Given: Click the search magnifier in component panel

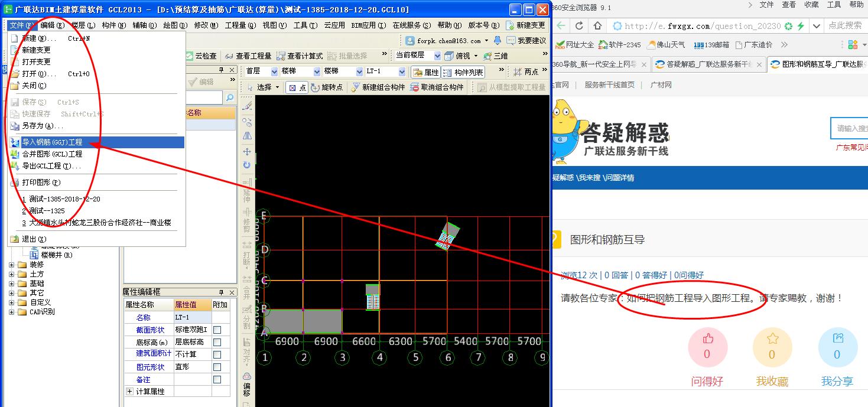Looking at the screenshot, I should [x=229, y=97].
